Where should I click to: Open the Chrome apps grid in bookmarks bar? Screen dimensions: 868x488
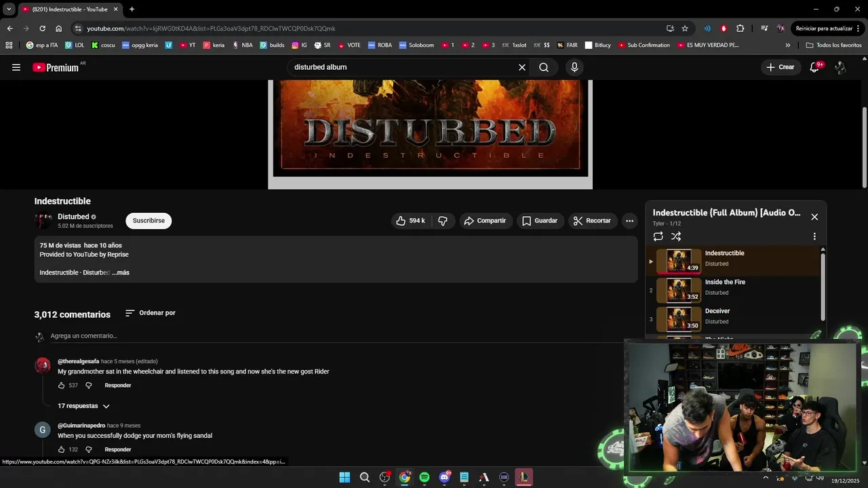tap(9, 45)
